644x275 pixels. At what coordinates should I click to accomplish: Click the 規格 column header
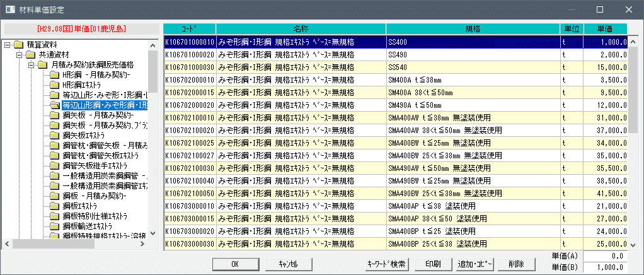pyautogui.click(x=473, y=28)
